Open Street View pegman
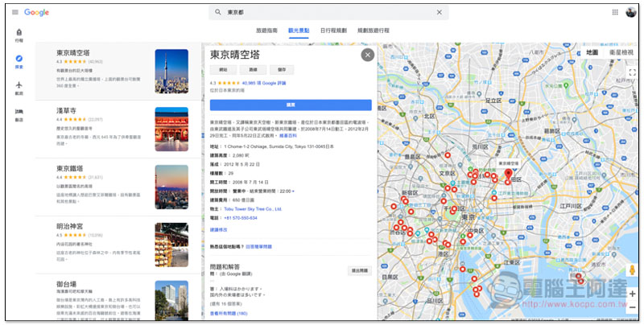The width and height of the screenshot is (644, 325). point(632,270)
